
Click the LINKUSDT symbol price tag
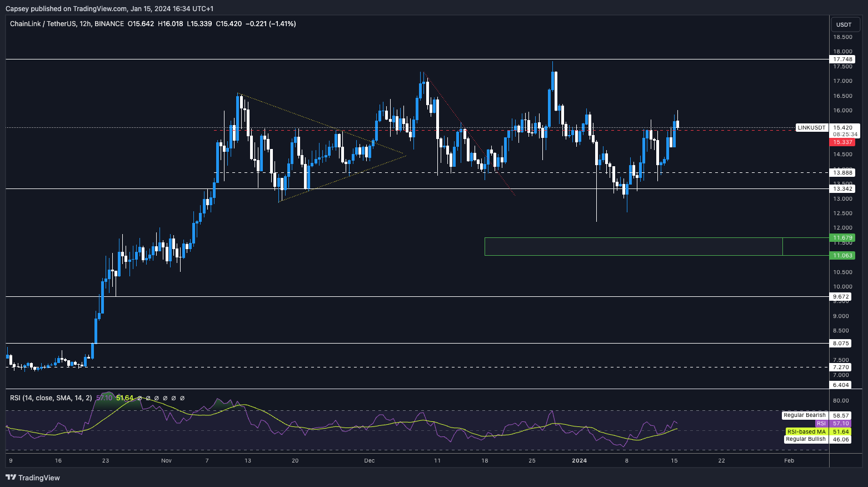(x=811, y=128)
